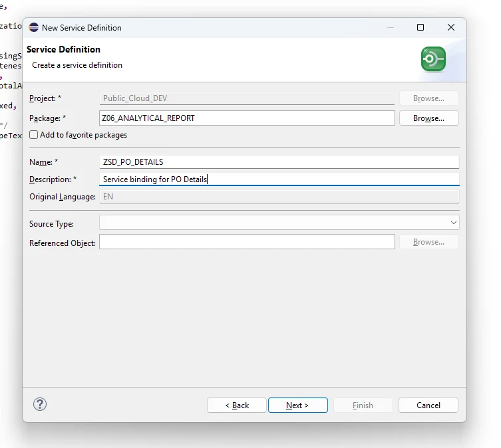Click the 'Referenced Object:' label

tap(63, 243)
